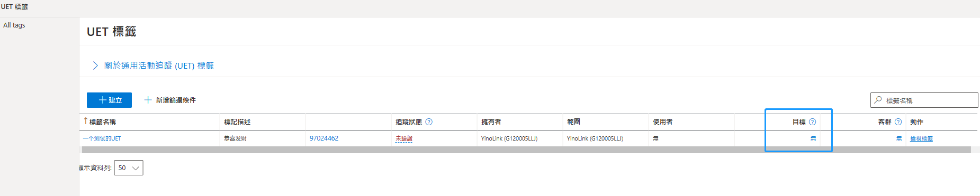Screen dimensions: 980x196
Task: Open the 一个测试的UET tag name link
Action: (x=102, y=138)
